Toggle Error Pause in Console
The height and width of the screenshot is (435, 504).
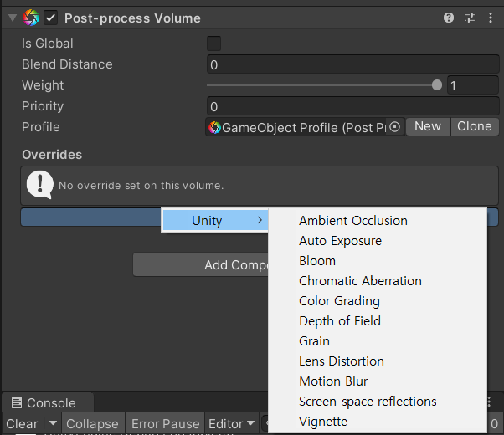tap(165, 424)
